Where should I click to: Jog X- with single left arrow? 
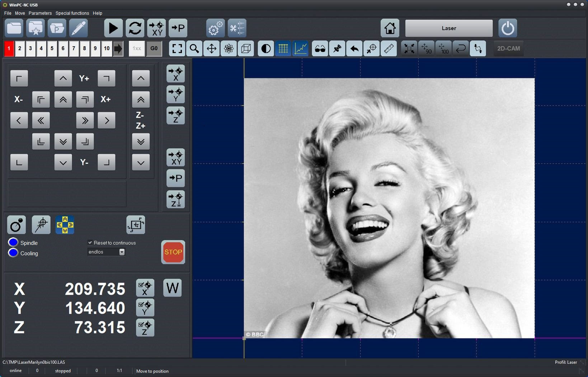(x=19, y=120)
